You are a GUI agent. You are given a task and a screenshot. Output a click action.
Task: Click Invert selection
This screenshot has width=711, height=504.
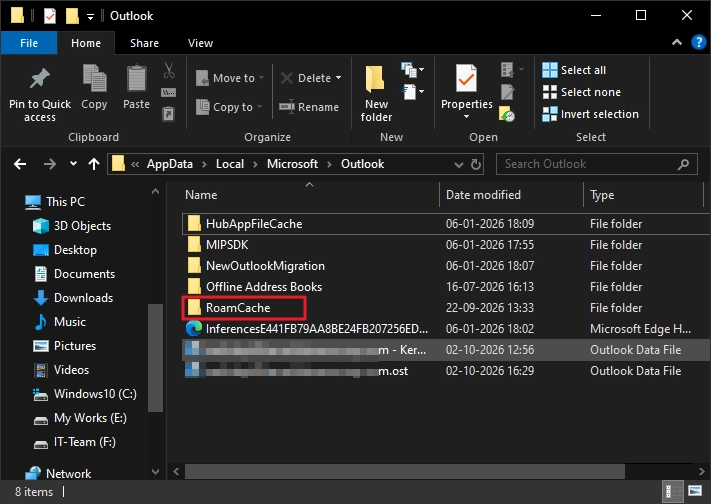pyautogui.click(x=590, y=114)
